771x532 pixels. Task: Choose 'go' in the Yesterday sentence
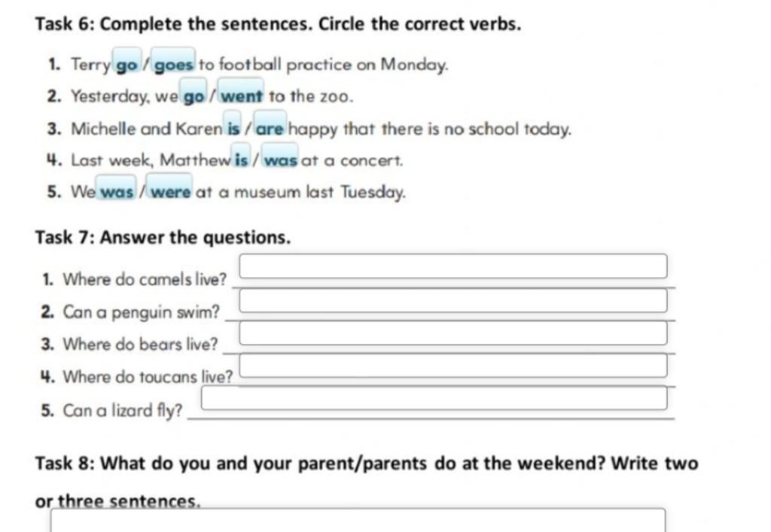194,93
